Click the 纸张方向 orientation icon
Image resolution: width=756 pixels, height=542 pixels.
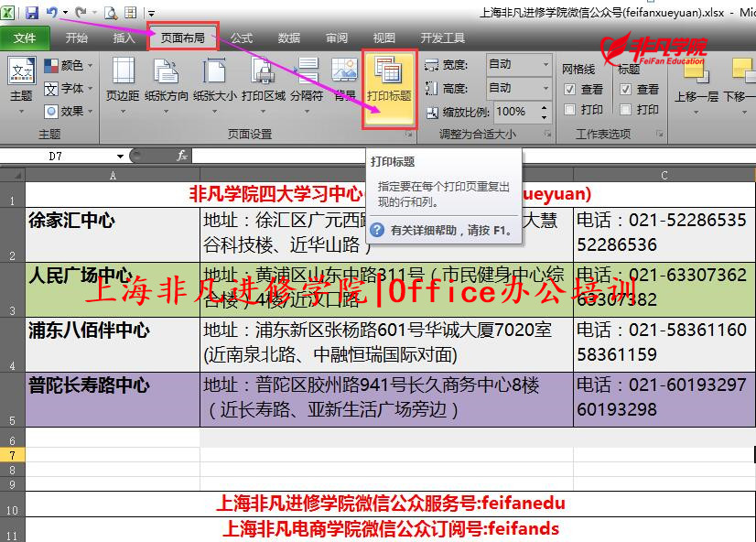166,72
